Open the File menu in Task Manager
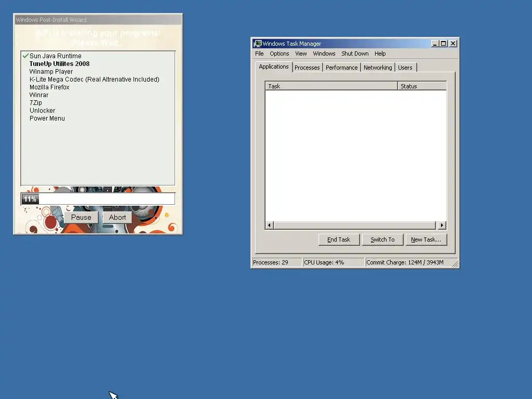 tap(259, 54)
